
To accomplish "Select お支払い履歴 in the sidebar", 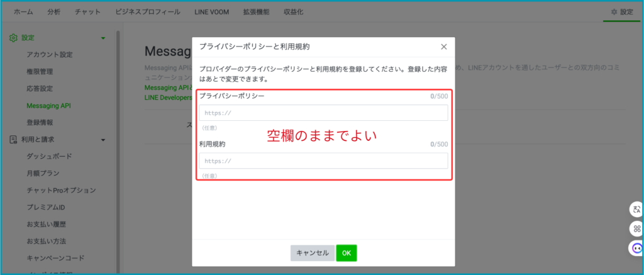I will tap(47, 224).
